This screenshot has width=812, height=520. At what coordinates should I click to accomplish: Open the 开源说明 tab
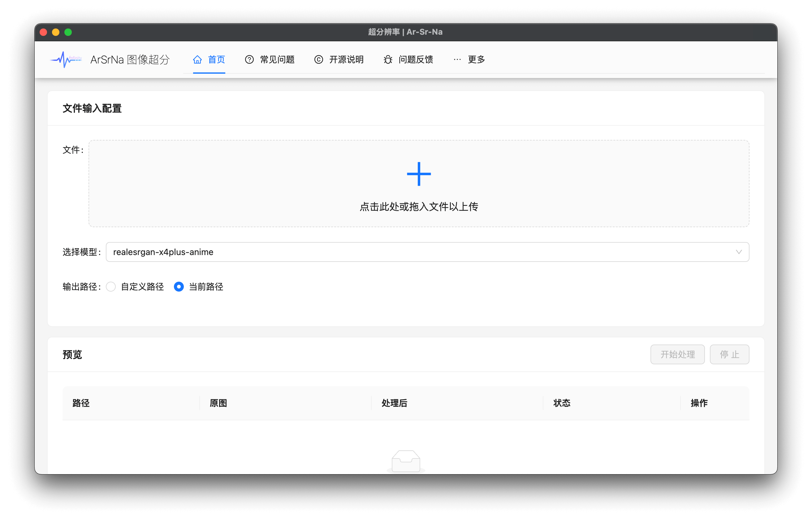pos(346,59)
